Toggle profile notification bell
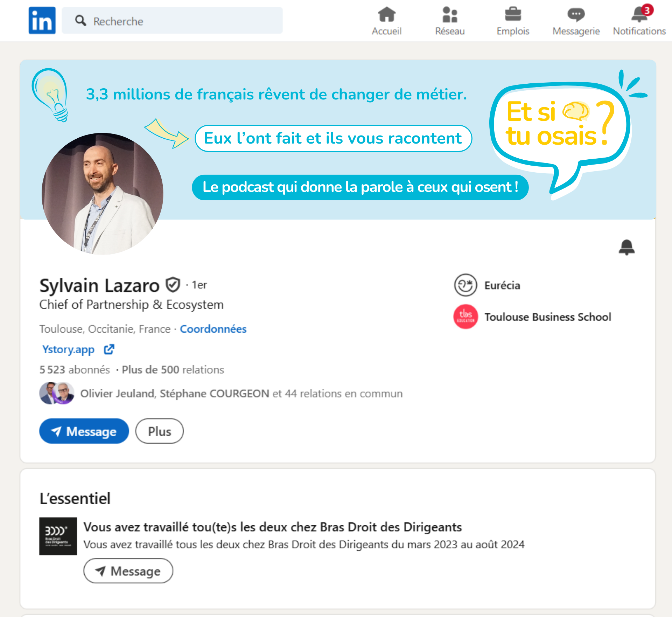This screenshot has height=617, width=672. click(x=626, y=248)
